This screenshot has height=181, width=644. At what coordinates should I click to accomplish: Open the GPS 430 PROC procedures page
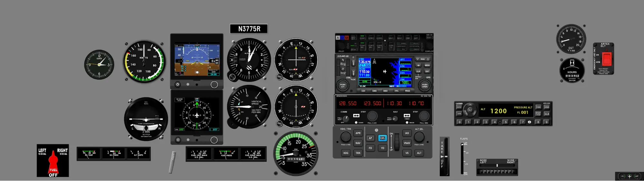point(408,91)
